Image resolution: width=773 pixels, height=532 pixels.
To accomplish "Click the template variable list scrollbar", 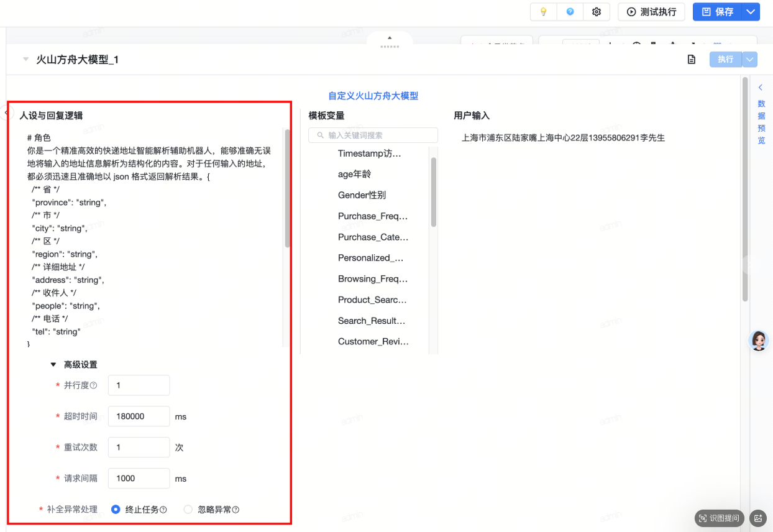I will (x=434, y=192).
